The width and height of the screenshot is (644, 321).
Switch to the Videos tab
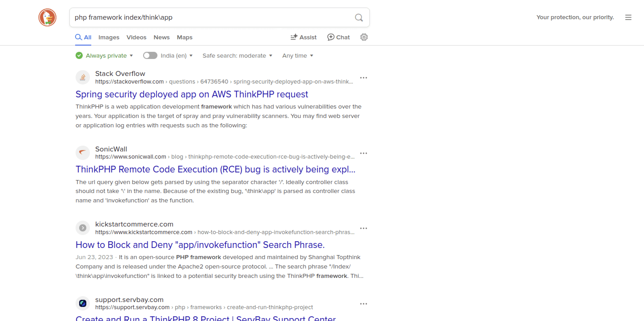(136, 37)
